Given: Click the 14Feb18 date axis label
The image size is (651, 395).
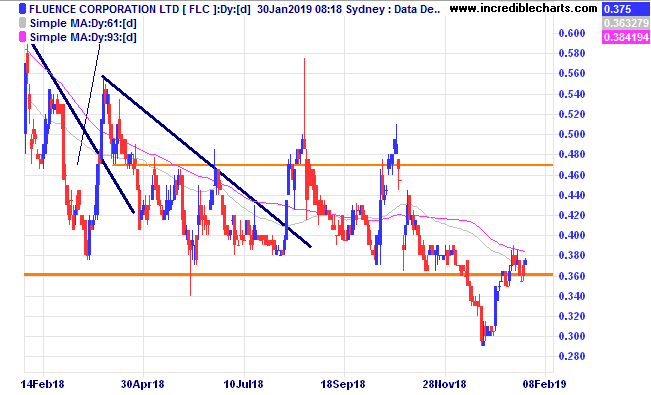Looking at the screenshot, I should (x=42, y=384).
